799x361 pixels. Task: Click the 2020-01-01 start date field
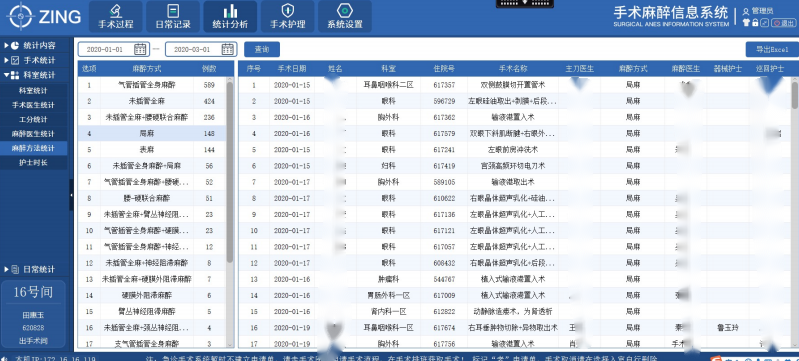tap(114, 49)
